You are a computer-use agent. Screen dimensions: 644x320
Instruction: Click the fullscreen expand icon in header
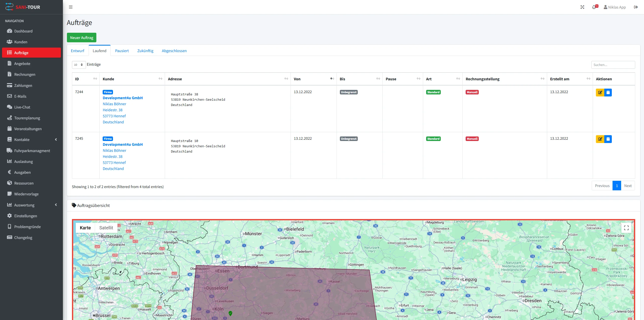(582, 7)
